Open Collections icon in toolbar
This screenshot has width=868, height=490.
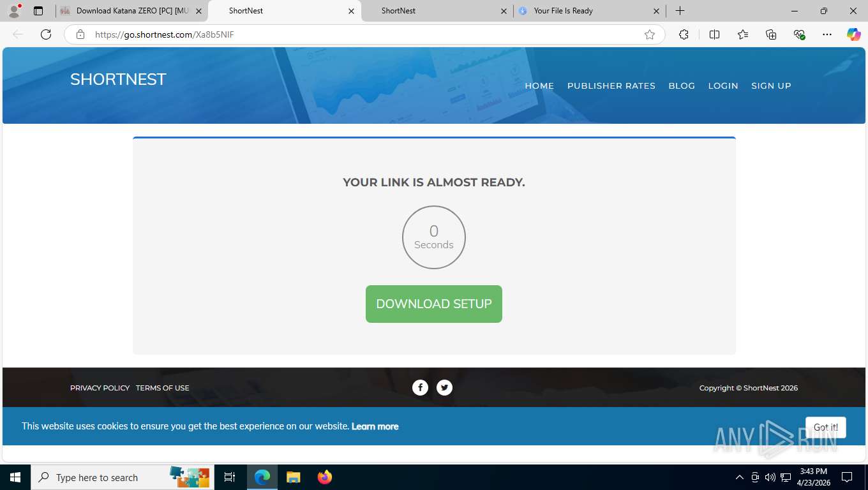(x=771, y=34)
